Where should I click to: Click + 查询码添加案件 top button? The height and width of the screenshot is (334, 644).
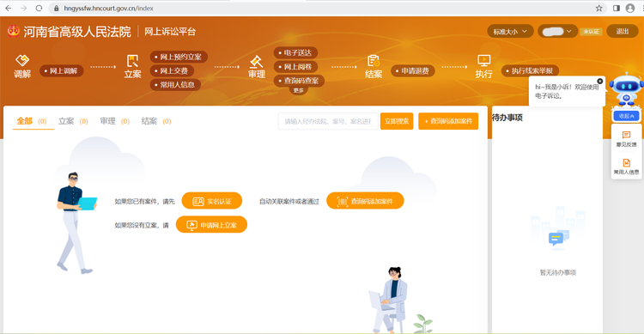448,121
